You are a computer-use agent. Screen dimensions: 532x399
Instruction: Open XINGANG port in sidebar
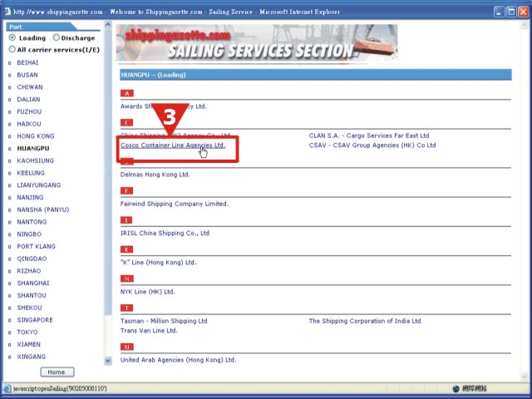32,357
